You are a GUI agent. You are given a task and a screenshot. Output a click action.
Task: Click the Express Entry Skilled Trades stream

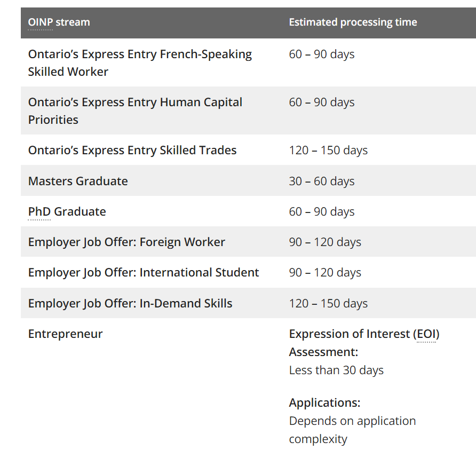(132, 151)
